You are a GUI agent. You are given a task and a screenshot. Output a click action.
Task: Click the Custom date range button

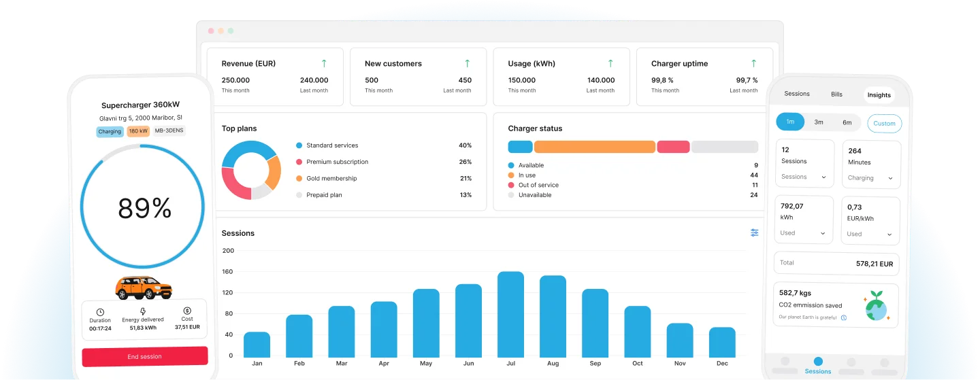click(884, 123)
